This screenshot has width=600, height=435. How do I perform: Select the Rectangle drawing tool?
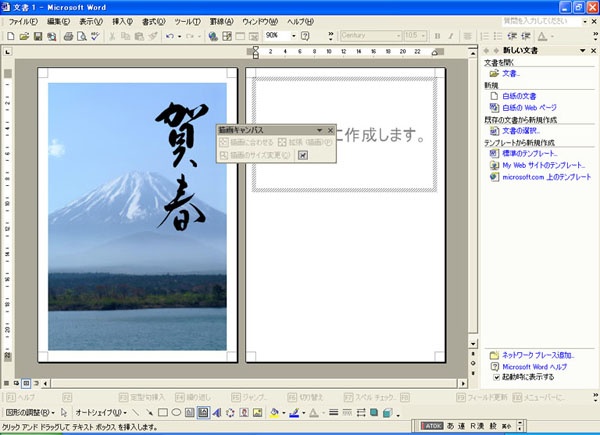162,412
